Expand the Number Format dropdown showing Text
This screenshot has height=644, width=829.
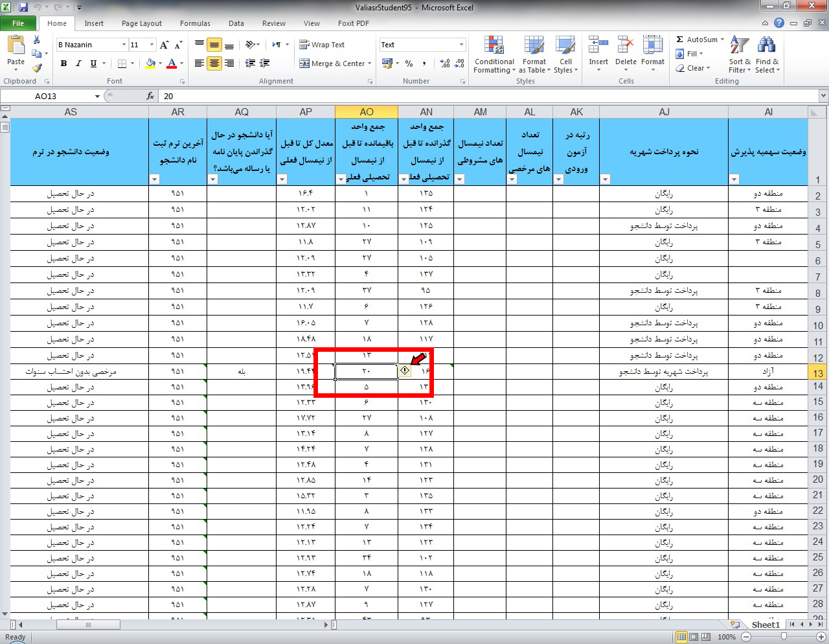pyautogui.click(x=461, y=45)
